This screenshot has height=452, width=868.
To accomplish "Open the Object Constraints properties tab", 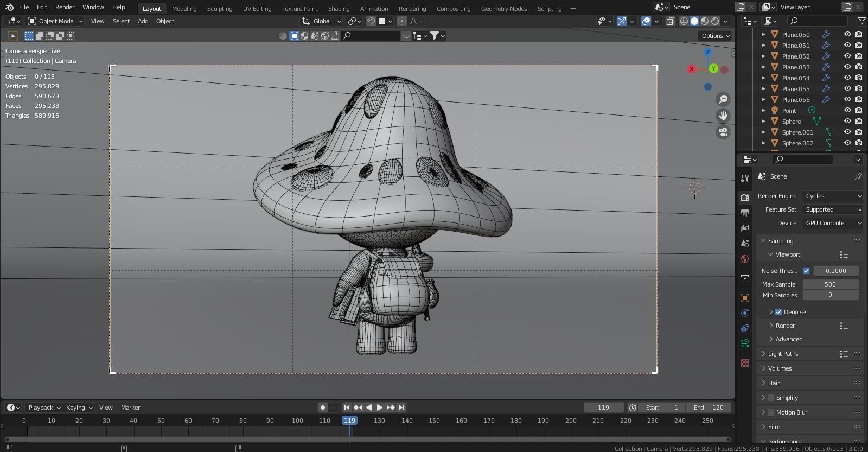I will pos(745,328).
